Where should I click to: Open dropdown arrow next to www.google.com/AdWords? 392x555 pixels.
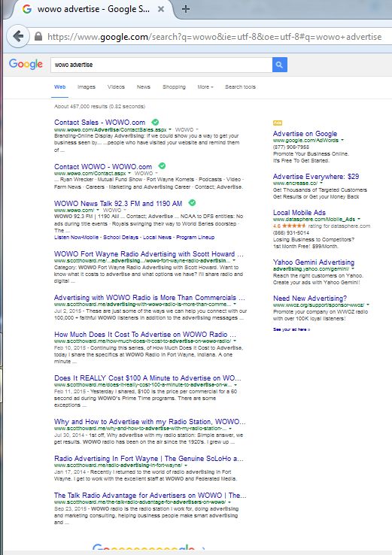point(342,140)
